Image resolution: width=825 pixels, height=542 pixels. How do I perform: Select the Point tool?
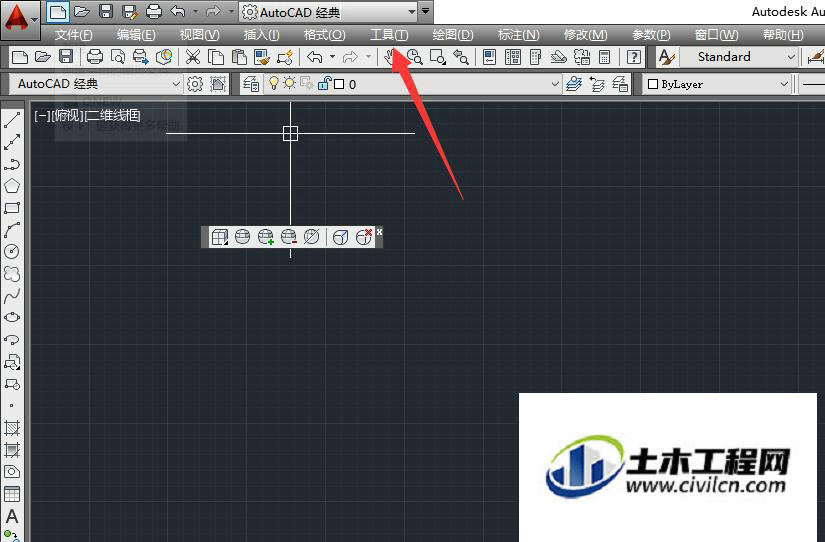12,405
